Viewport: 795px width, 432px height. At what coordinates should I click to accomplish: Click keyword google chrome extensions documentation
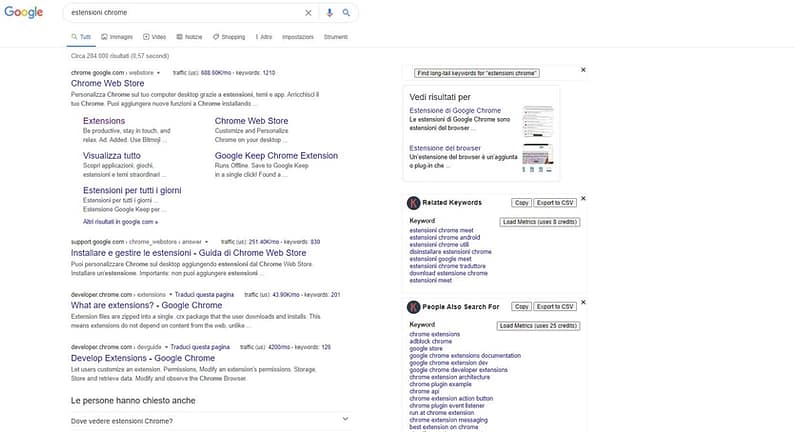[x=465, y=355]
